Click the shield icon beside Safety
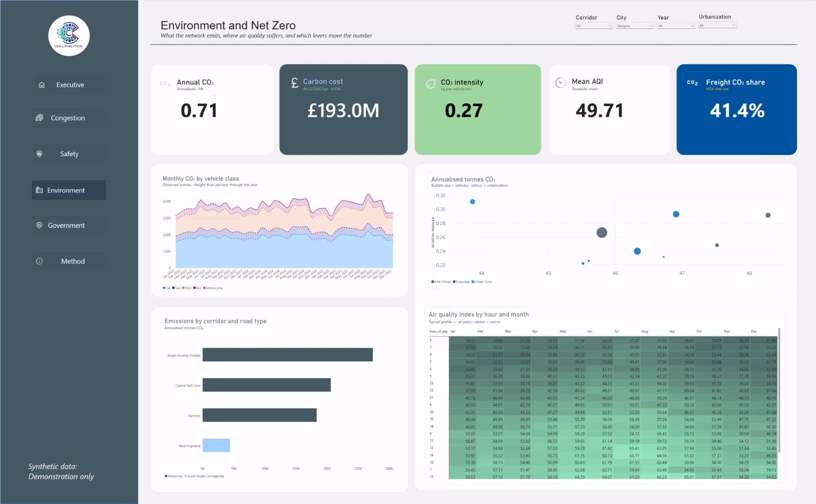The width and height of the screenshot is (816, 504). coord(40,154)
